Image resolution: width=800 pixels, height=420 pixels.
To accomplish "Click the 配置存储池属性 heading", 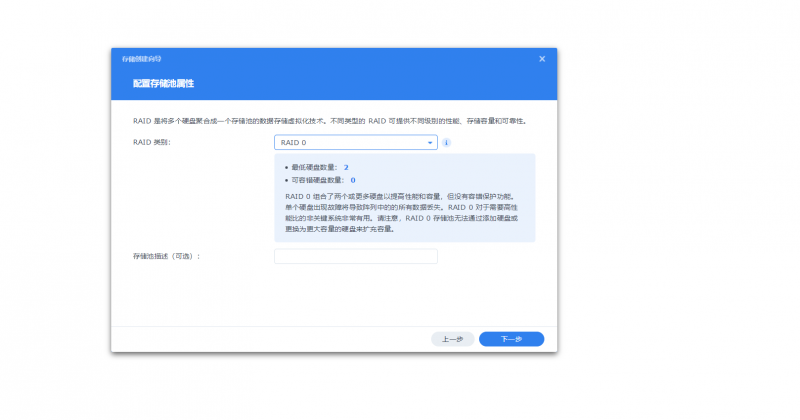I will [163, 83].
